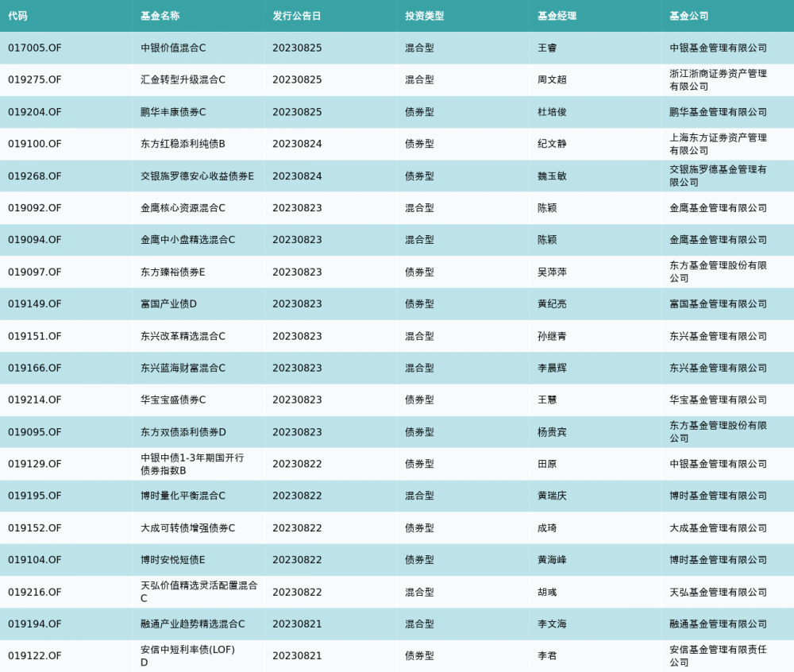
Task: Click the 发行公告日 column header
Action: (297, 16)
